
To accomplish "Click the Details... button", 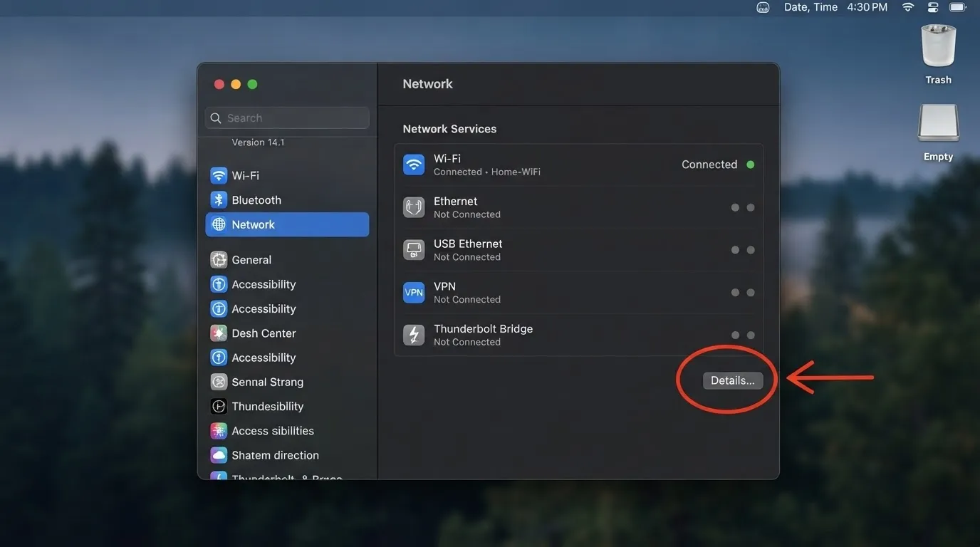I will coord(733,380).
